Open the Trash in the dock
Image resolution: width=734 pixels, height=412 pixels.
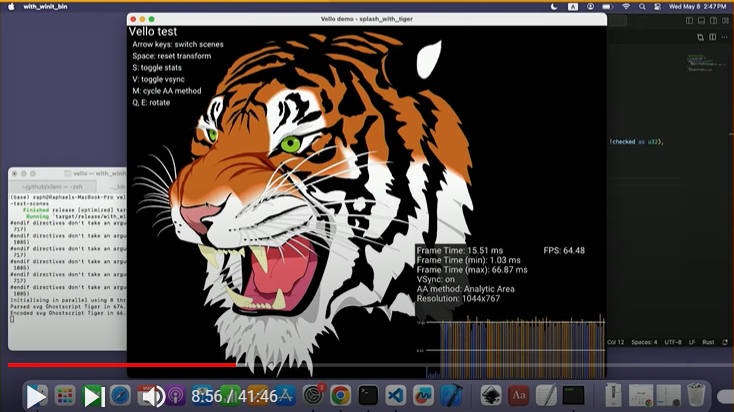tap(696, 395)
